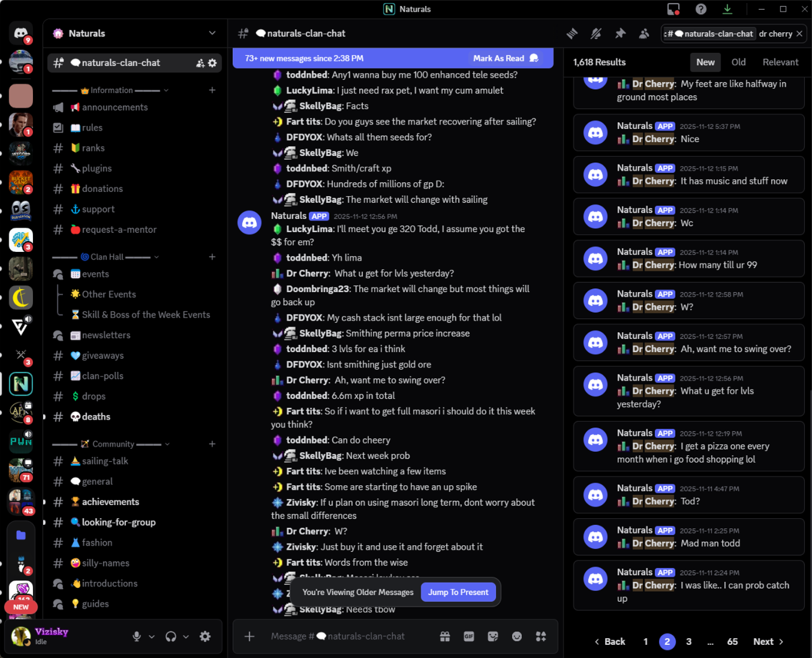Viewport: 812px width, 658px height.
Task: Open User Settings gear icon
Action: pos(205,636)
